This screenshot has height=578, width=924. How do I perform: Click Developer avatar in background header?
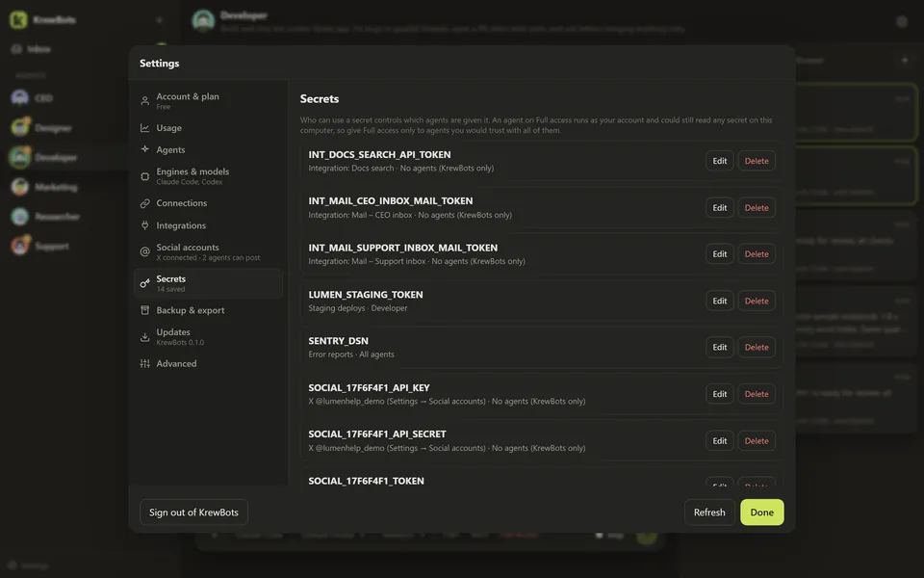pos(203,20)
